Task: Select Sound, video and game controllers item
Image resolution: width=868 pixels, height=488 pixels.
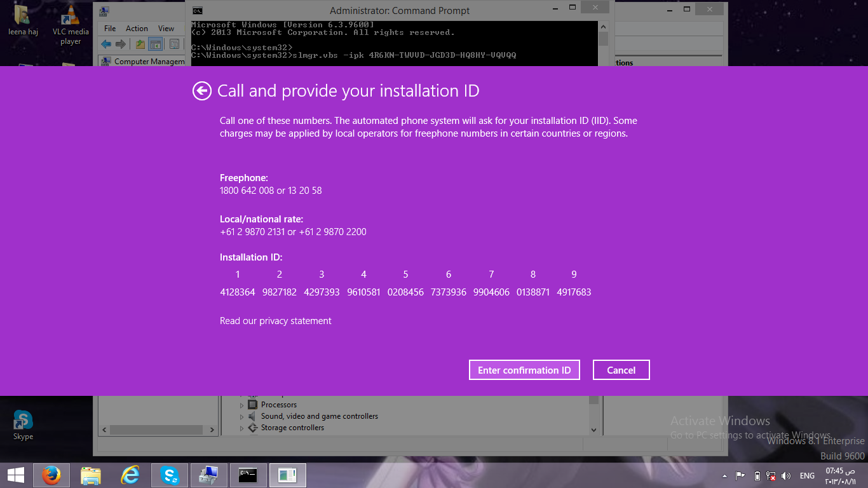Action: [x=319, y=416]
